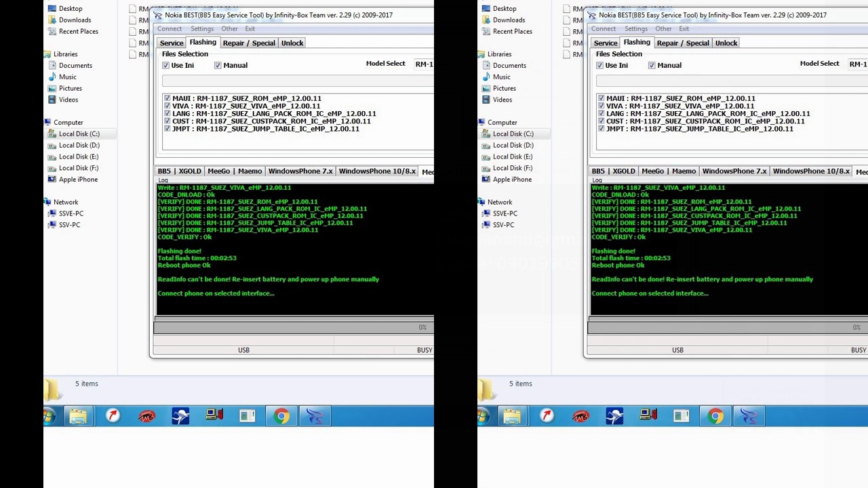Click the Desktop icon in left Explorer sidebar
This screenshot has width=868, height=488.
[52, 9]
